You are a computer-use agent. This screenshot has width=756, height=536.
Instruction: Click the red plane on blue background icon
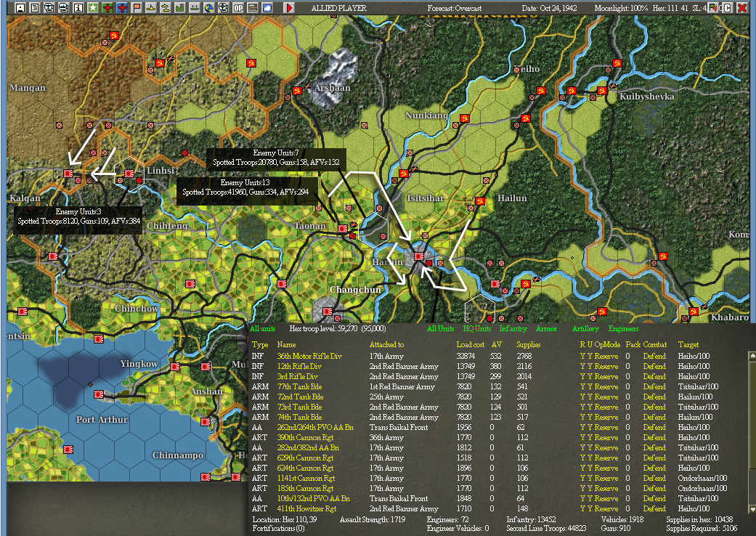(x=121, y=8)
